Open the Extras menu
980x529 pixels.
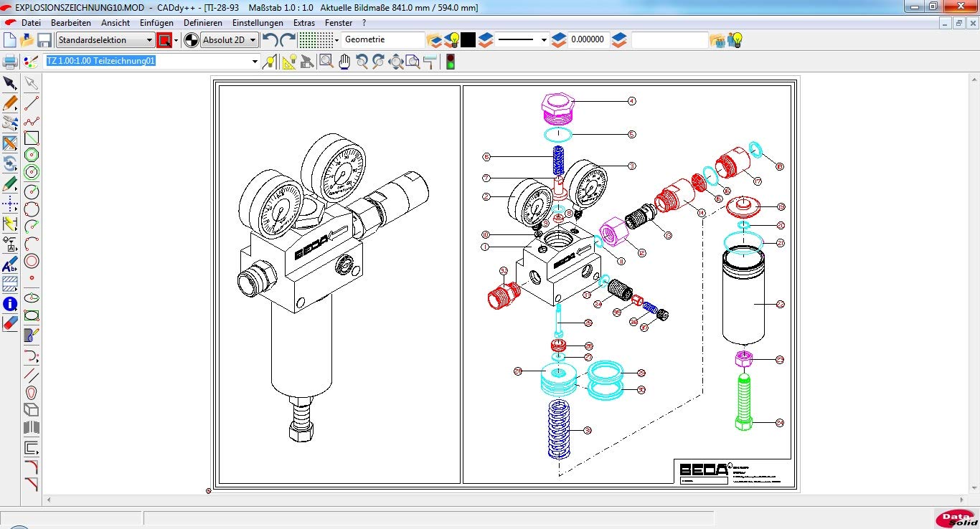point(304,23)
